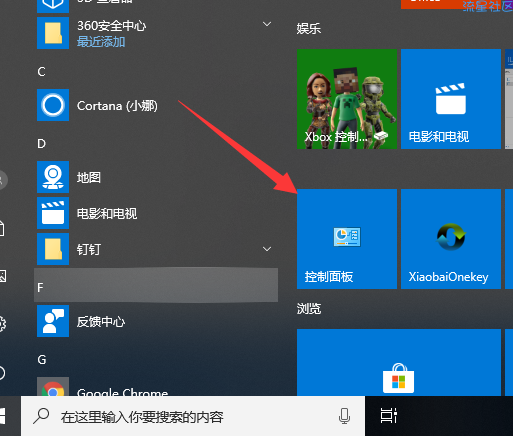Click the 反馈中心 person chat icon
Viewport: 513px width, 436px height.
pyautogui.click(x=53, y=321)
